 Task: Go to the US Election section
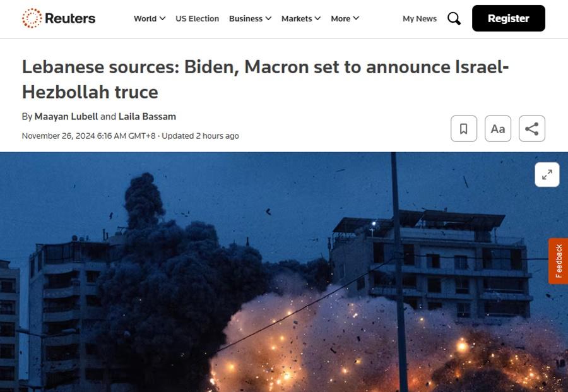coord(197,18)
